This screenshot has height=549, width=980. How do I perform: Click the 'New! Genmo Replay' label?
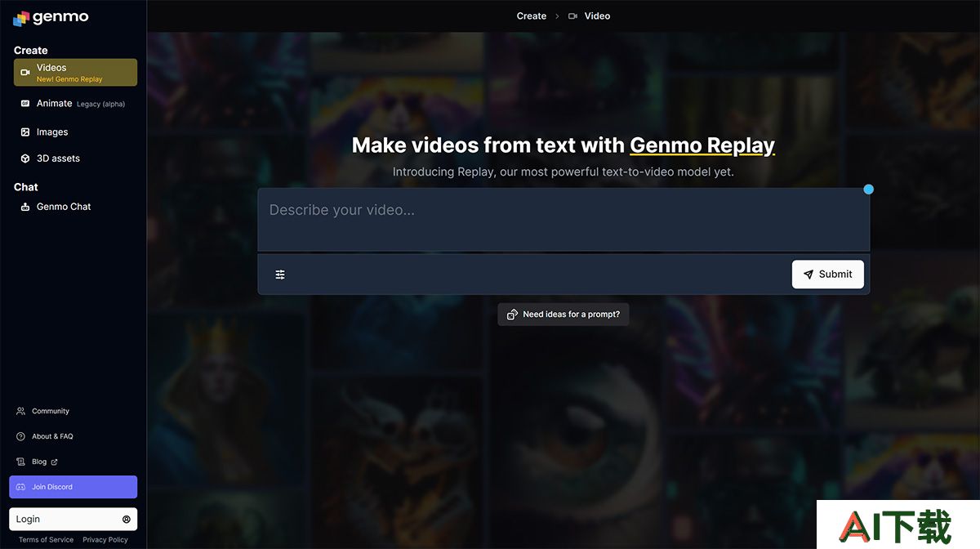[x=69, y=79]
